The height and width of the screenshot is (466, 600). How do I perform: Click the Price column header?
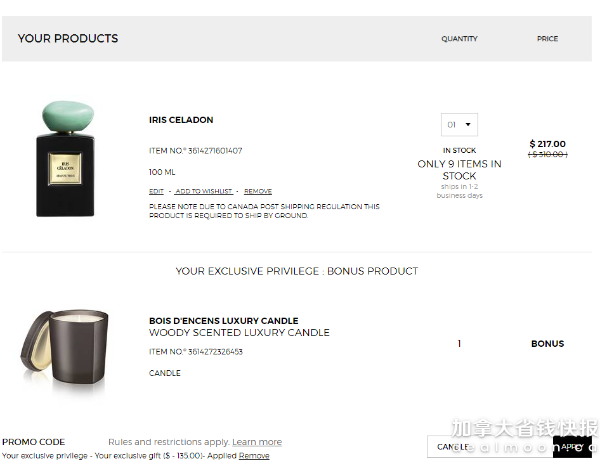pyautogui.click(x=547, y=39)
